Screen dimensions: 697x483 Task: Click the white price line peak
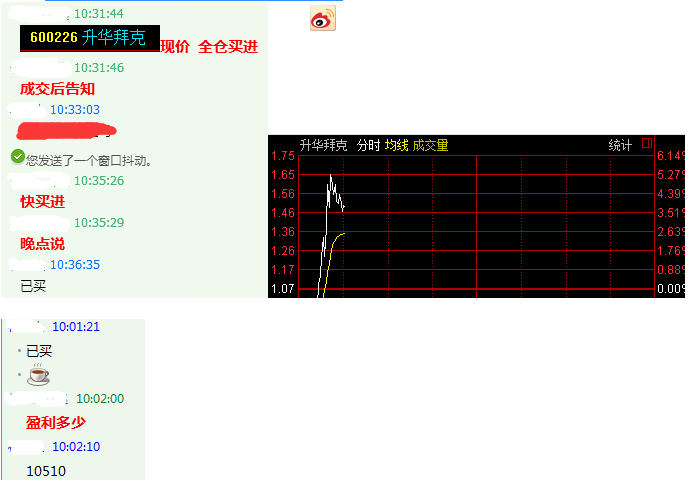click(x=330, y=175)
